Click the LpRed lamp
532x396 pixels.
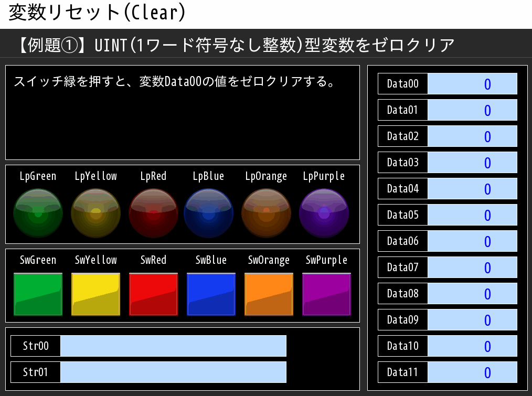click(x=153, y=213)
